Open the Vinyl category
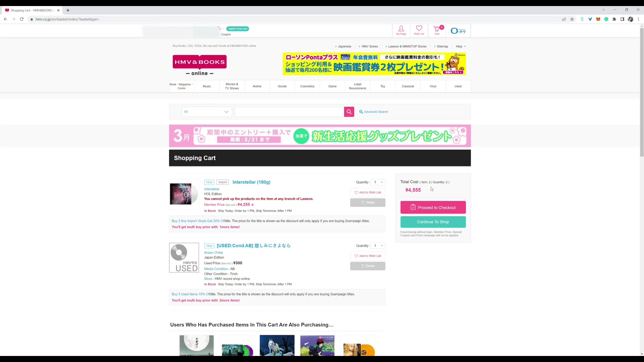This screenshot has width=644, height=362. point(433,86)
